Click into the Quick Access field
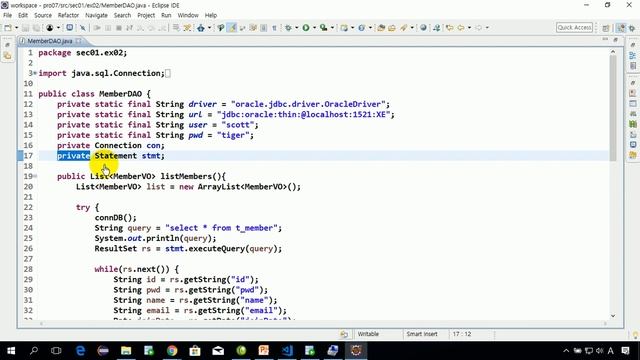 pyautogui.click(x=574, y=27)
